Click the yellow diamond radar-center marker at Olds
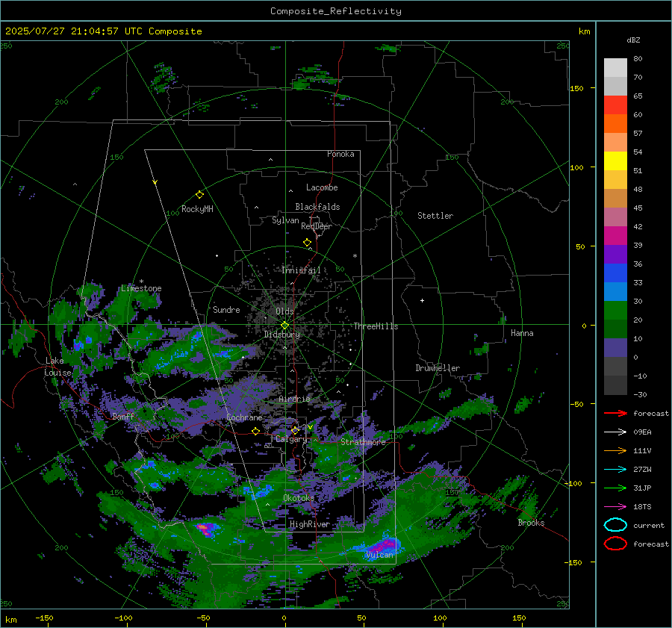The height and width of the screenshot is (628, 672). coord(284,326)
